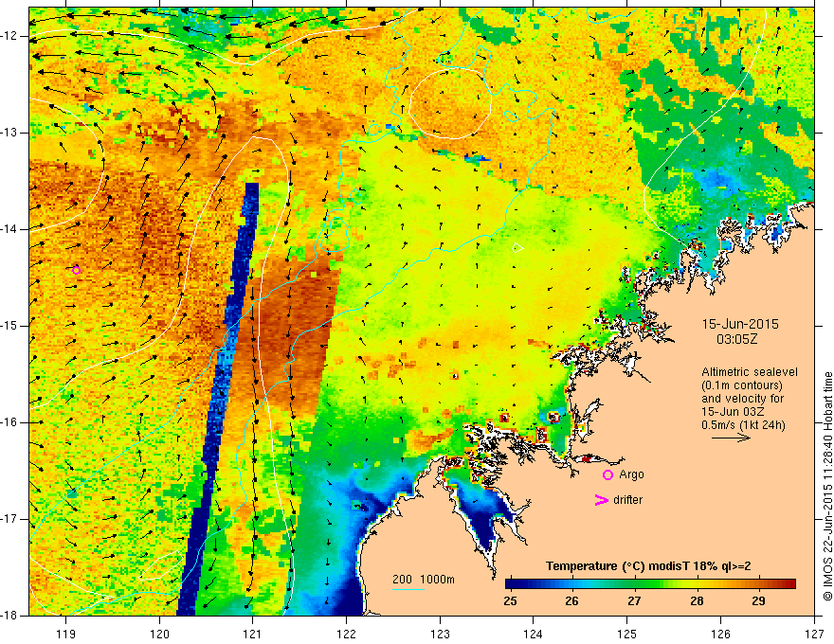
Task: Click the Argo float marker near 119°E, -14.4°
Action: (76, 271)
